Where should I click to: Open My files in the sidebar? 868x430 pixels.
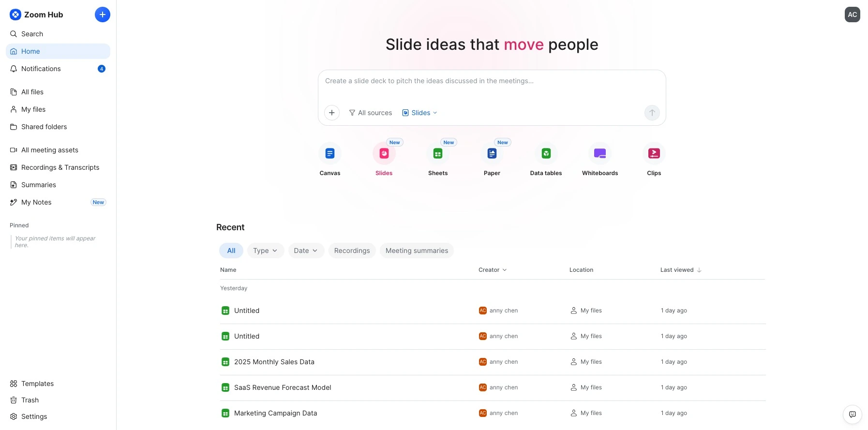58,109
